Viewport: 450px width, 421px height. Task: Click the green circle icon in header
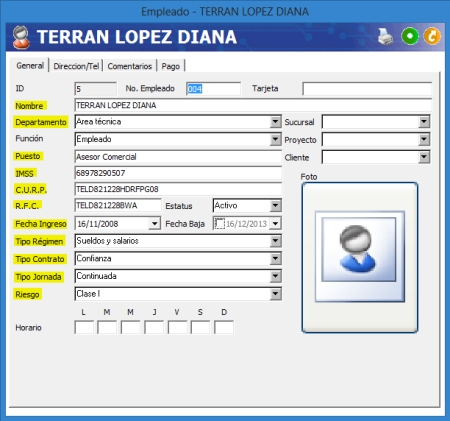tap(410, 36)
